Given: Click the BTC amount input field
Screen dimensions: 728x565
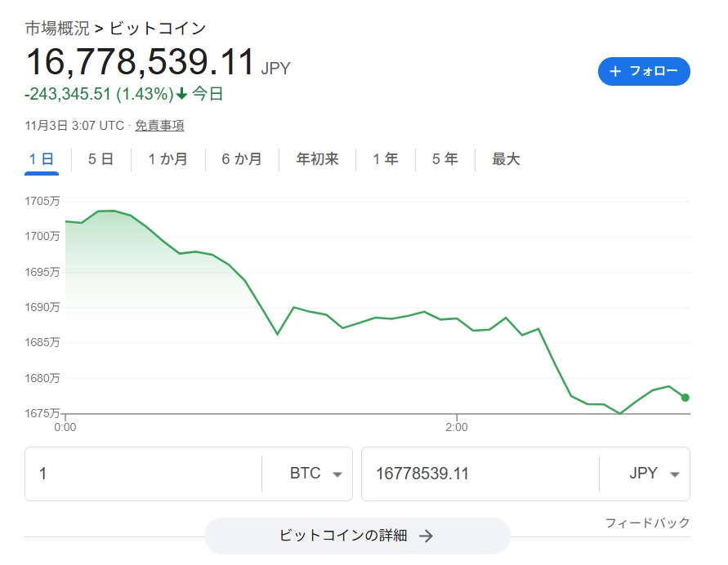Looking at the screenshot, I should tap(143, 474).
